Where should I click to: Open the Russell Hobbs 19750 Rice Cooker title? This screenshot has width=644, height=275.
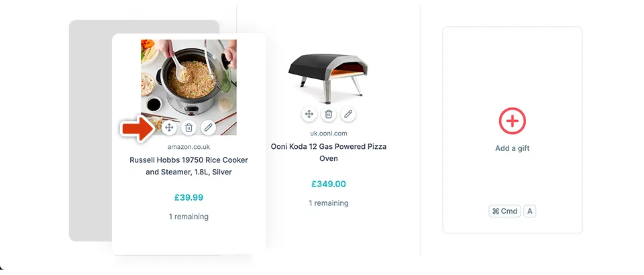pos(189,166)
